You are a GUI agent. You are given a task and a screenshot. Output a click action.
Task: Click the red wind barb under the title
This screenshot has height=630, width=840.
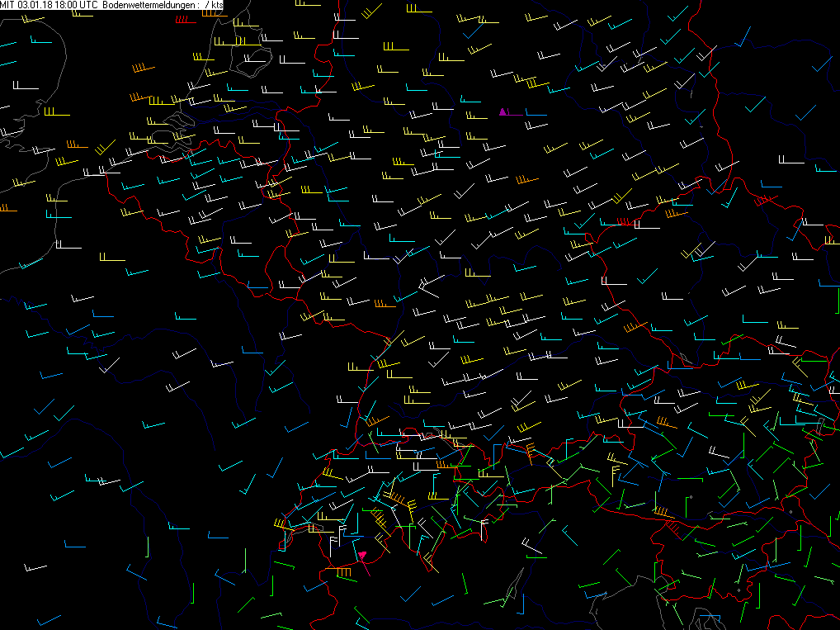click(186, 20)
